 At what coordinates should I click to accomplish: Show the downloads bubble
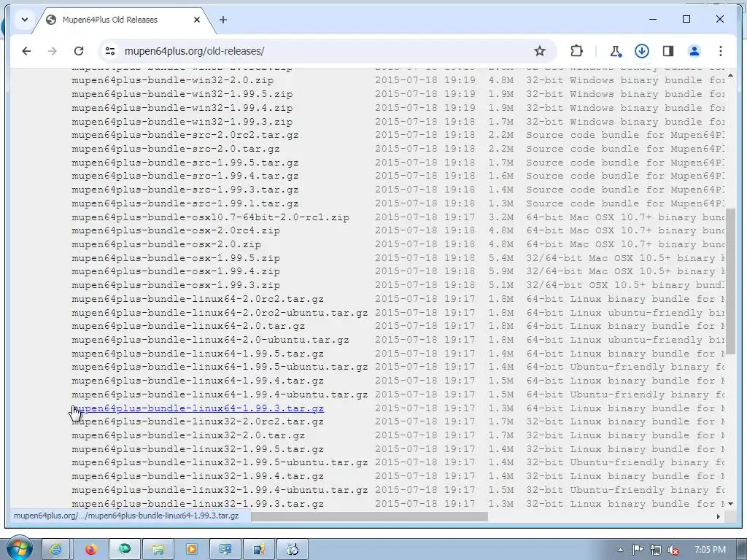click(642, 51)
